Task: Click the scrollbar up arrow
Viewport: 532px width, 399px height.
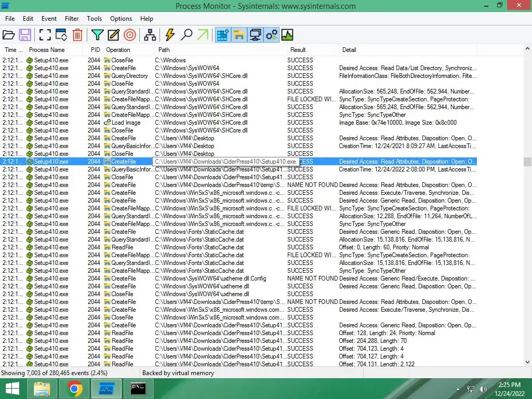Action: pyautogui.click(x=527, y=49)
